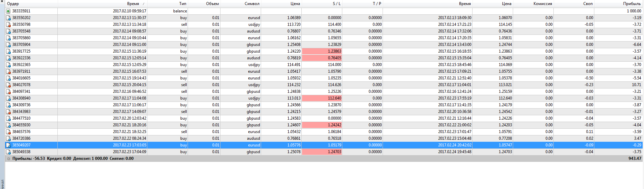644x189 pixels.
Task: Sort by the Ордер column header
Action: click(32, 4)
